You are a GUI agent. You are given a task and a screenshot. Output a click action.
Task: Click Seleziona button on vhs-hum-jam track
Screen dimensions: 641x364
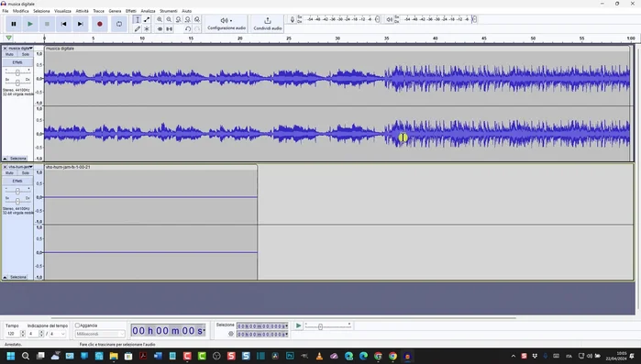pos(18,277)
